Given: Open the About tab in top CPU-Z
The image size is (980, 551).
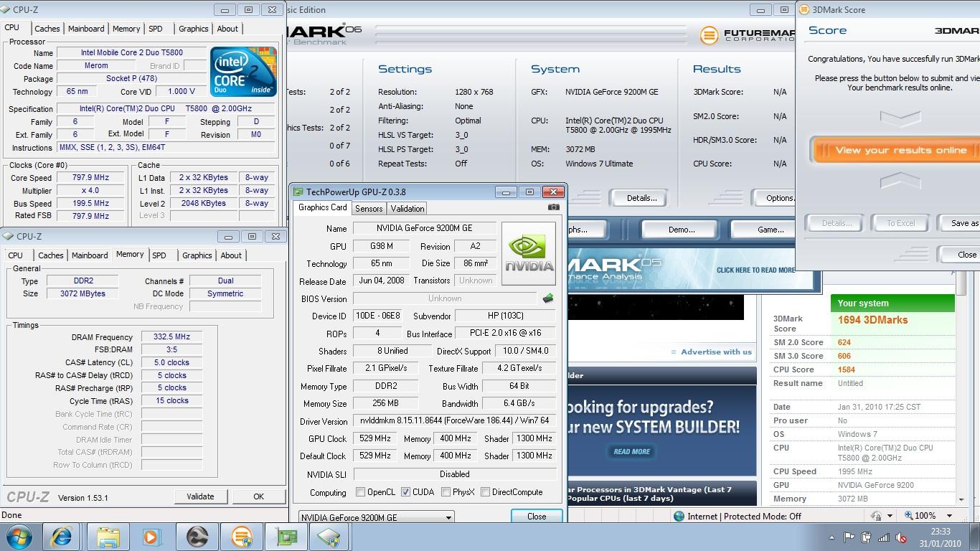Looking at the screenshot, I should tap(227, 29).
